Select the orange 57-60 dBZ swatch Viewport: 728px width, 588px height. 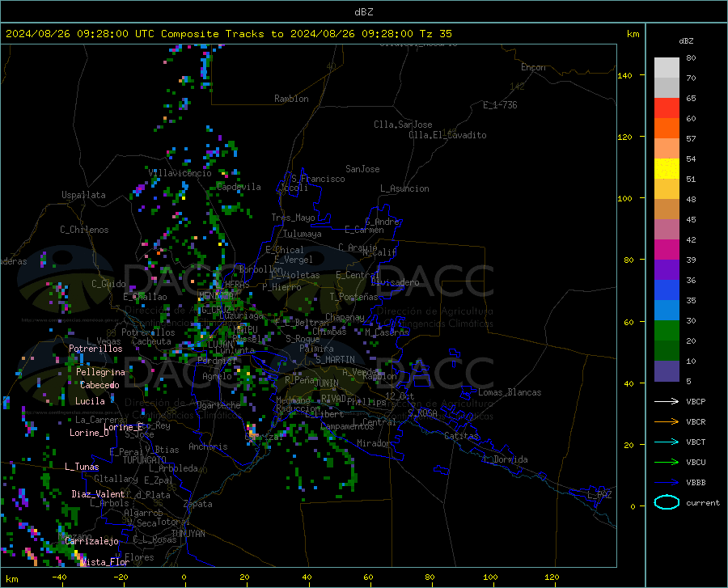667,129
